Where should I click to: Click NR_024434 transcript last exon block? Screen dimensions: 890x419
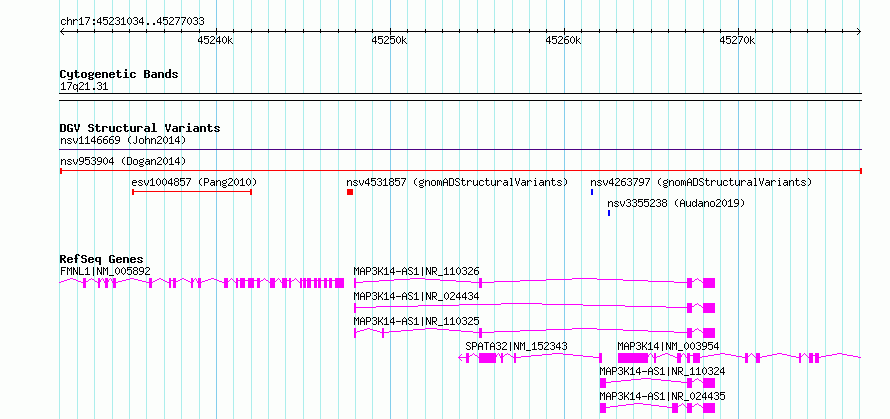pos(709,308)
